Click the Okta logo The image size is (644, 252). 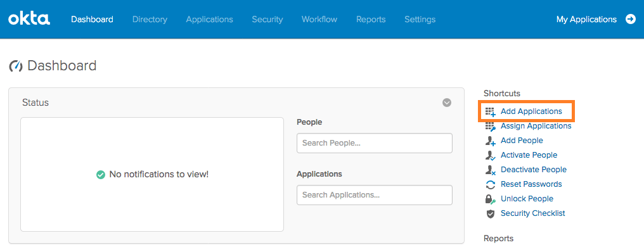pos(29,19)
